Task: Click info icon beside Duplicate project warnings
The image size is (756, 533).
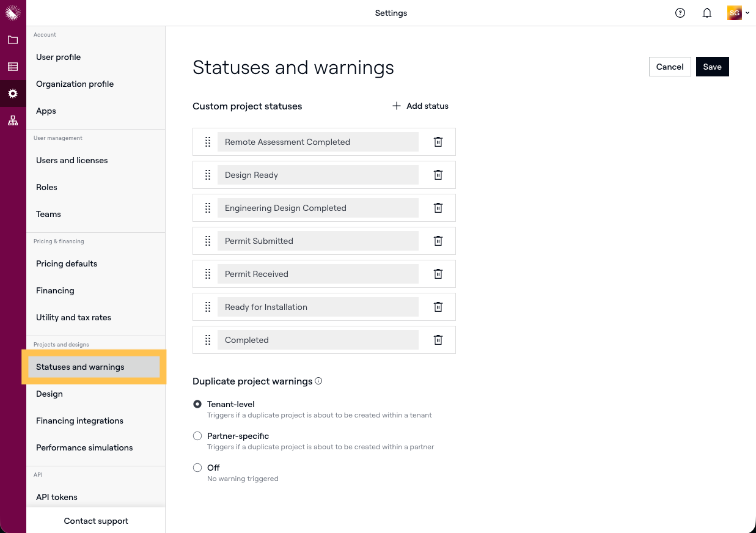Action: 318,381
